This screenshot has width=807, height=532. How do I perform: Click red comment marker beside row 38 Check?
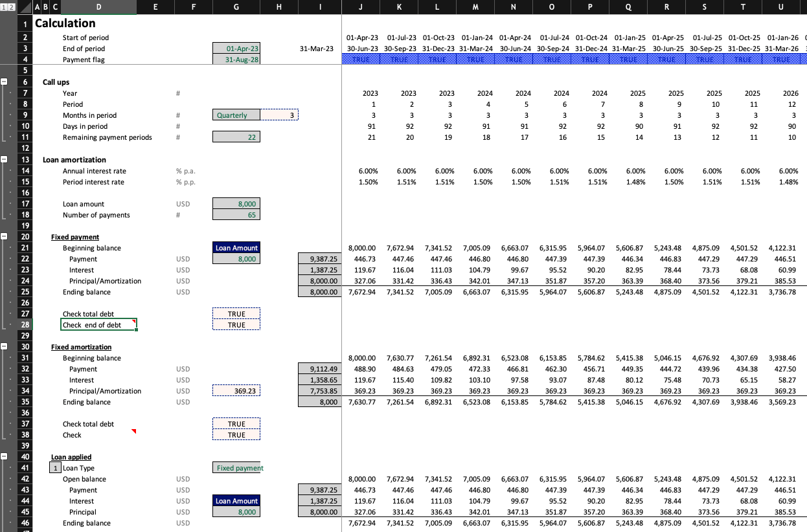click(133, 431)
